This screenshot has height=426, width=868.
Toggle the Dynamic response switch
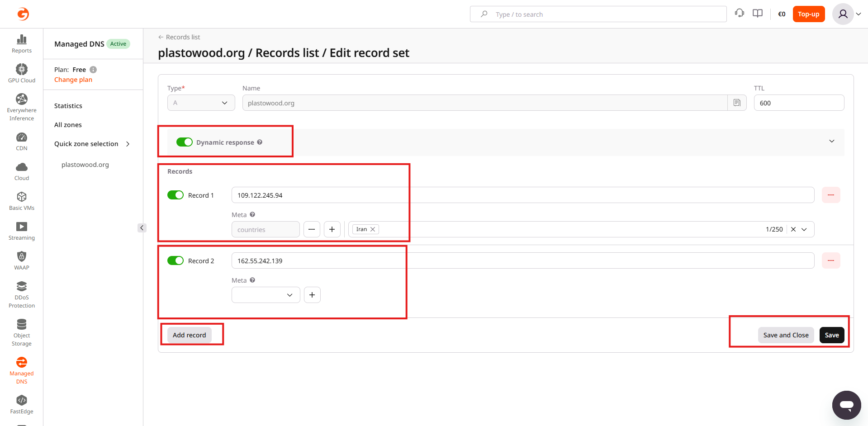(x=185, y=142)
